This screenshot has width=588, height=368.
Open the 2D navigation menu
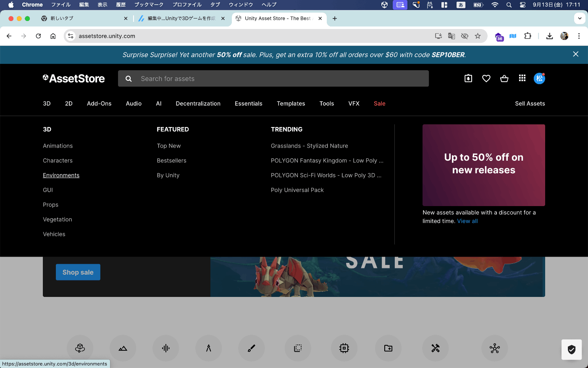point(69,103)
